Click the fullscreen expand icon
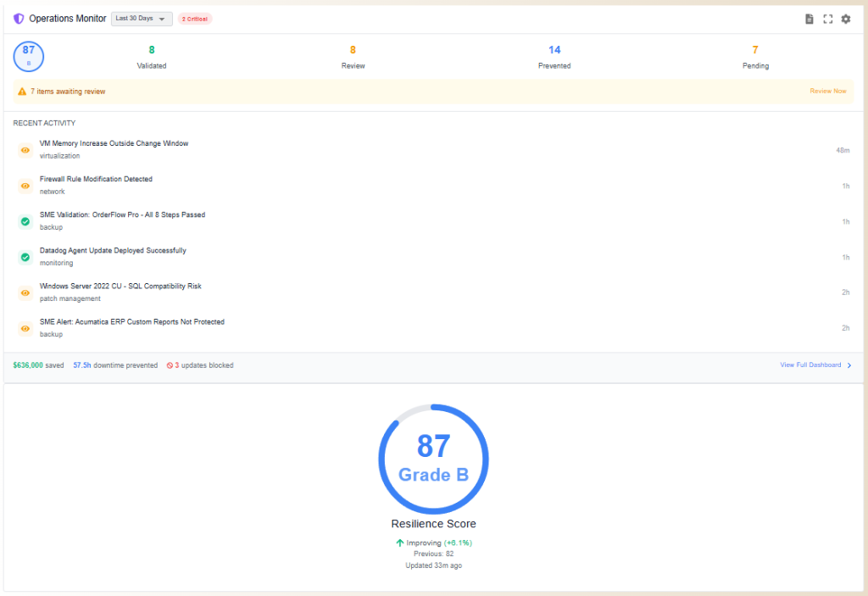This screenshot has width=868, height=596. click(827, 18)
